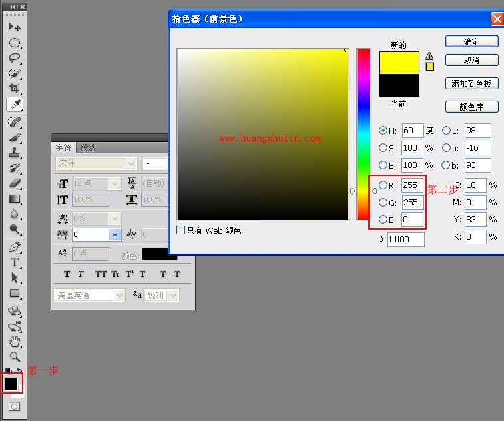504x421 pixels.
Task: Select the S saturation radio button
Action: [x=383, y=148]
